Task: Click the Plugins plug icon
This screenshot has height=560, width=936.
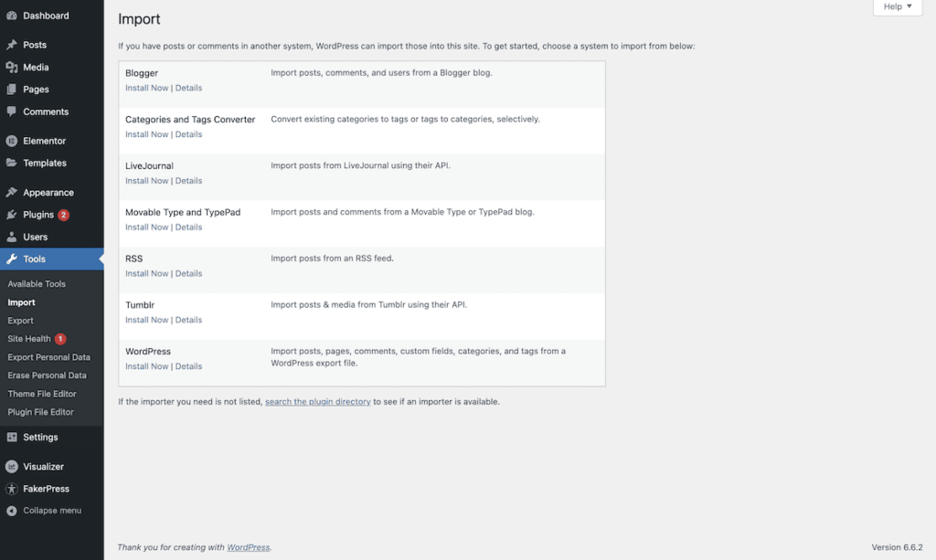Action: [x=12, y=215]
